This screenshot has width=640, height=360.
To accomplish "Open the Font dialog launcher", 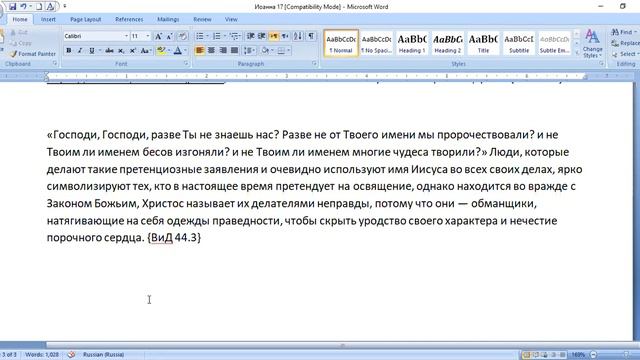I will point(186,64).
